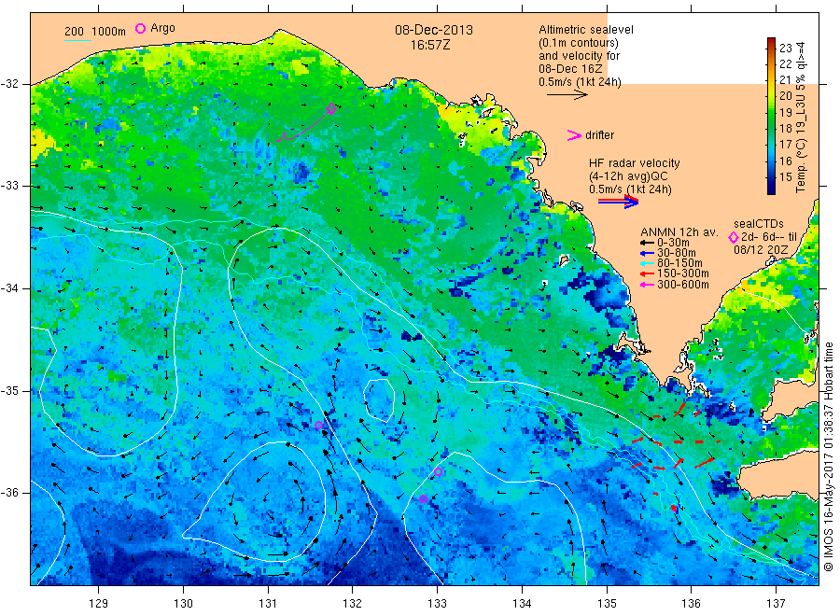Viewport: 840px width, 616px height.
Task: Click the IMOS copyright timestamp text
Action: [829, 457]
